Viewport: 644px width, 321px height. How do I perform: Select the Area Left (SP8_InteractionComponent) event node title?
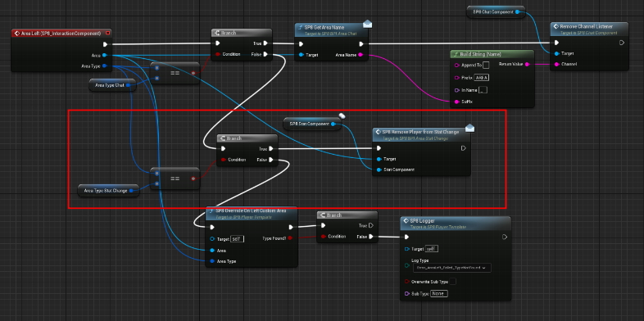point(61,34)
